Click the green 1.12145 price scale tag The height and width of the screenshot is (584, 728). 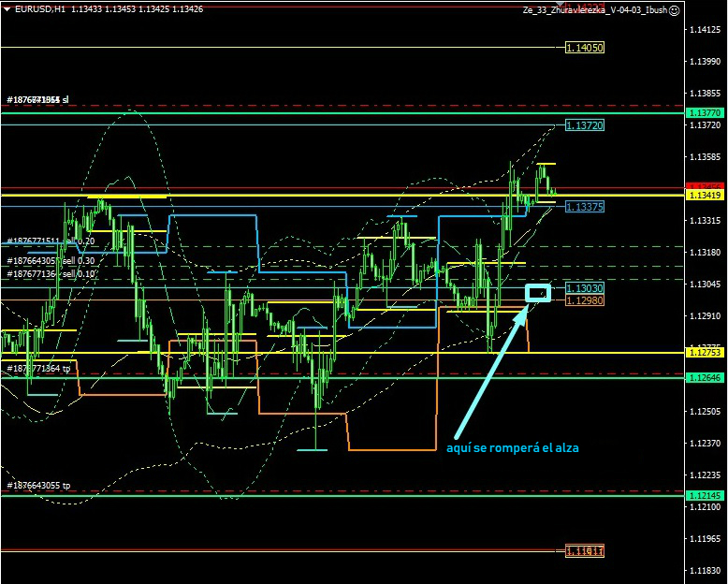click(705, 494)
